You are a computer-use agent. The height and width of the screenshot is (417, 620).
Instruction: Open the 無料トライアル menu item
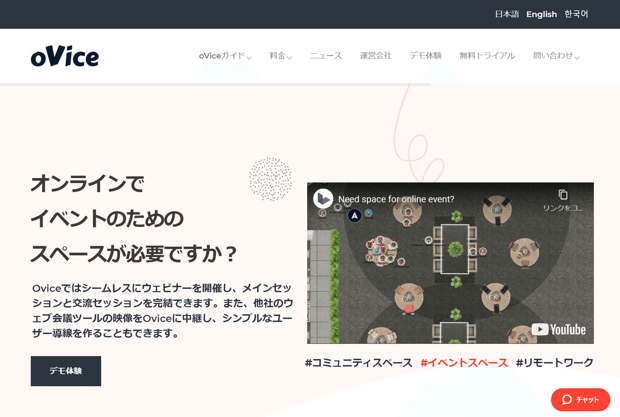[487, 56]
